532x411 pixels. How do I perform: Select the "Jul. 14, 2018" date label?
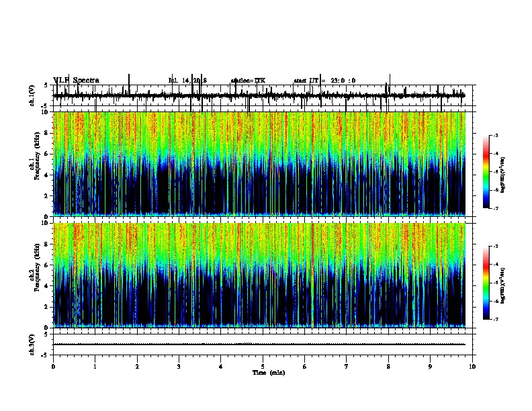tap(187, 81)
